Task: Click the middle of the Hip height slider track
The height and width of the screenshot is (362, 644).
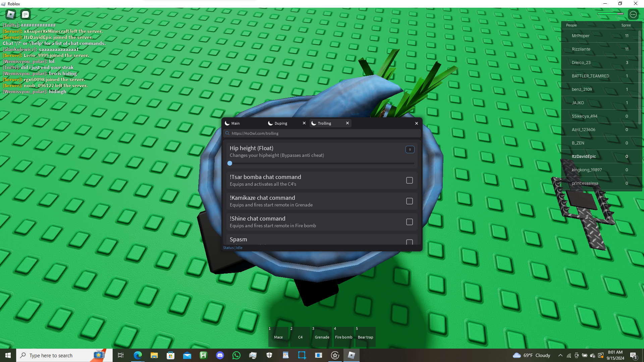Action: coord(322,163)
